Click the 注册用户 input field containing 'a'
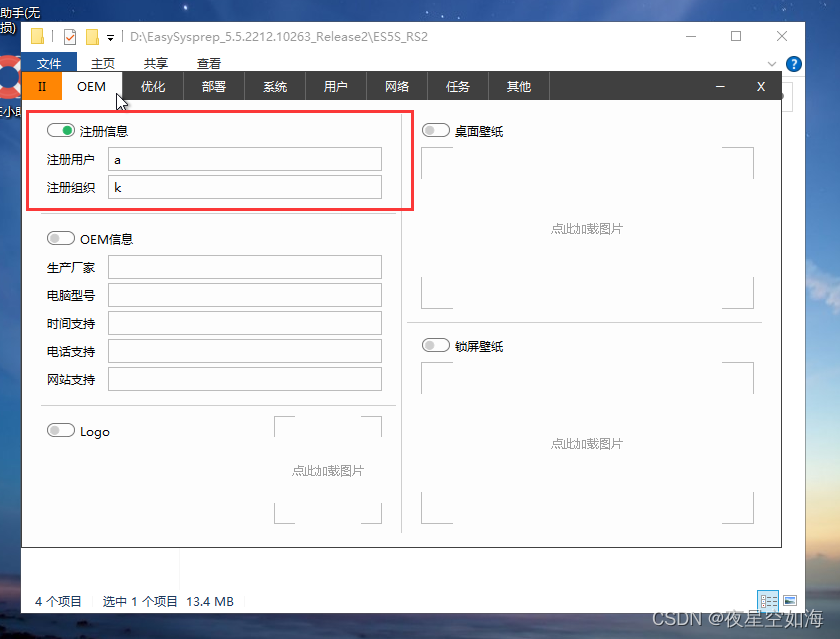This screenshot has width=840, height=639. point(244,159)
